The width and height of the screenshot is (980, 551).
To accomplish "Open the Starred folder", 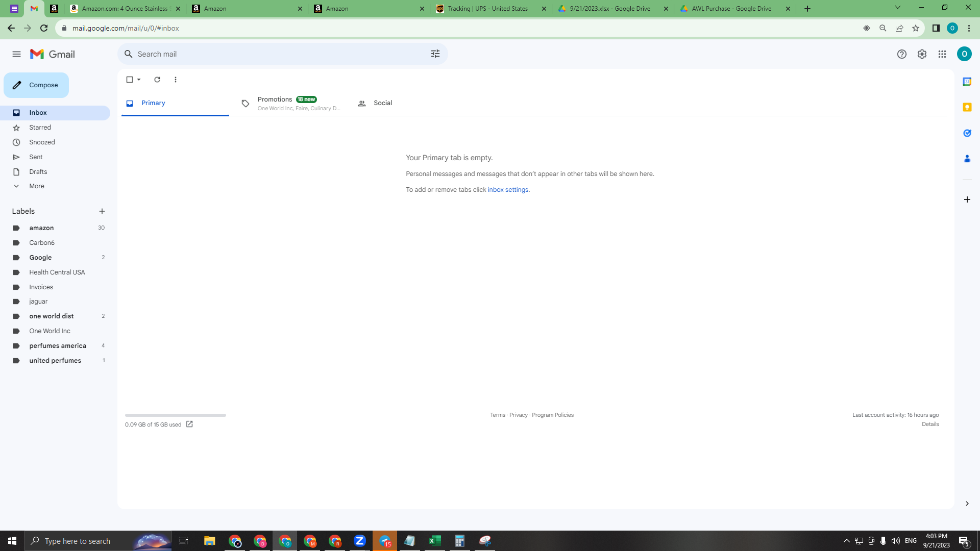I will (x=55, y=128).
